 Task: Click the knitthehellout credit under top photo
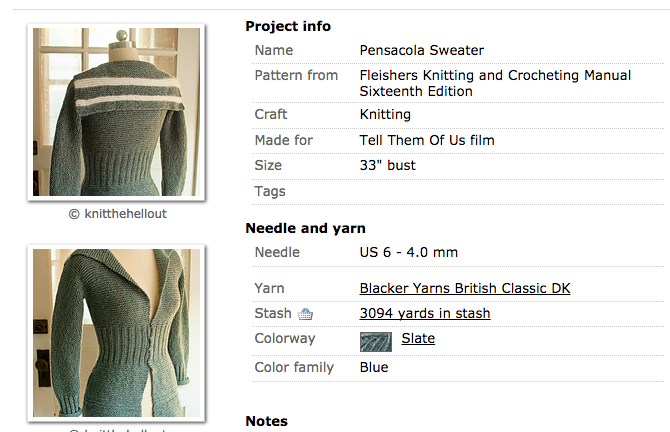pos(115,214)
